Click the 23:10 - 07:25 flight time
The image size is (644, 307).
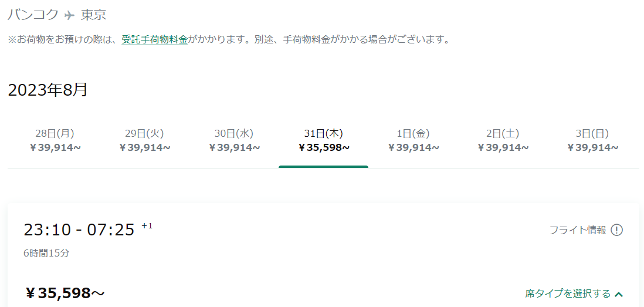(x=79, y=230)
